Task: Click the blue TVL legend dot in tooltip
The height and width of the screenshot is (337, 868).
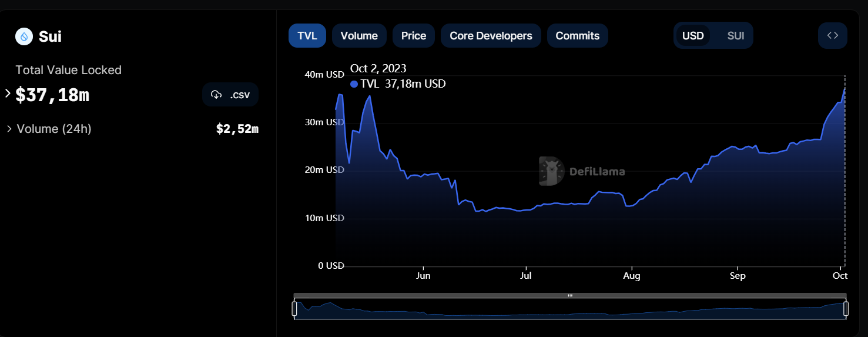Action: click(x=354, y=84)
